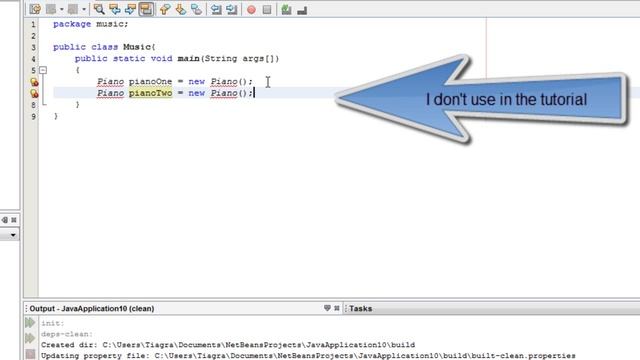Minimize the left side panel
The image size is (640, 360).
click(x=4, y=220)
